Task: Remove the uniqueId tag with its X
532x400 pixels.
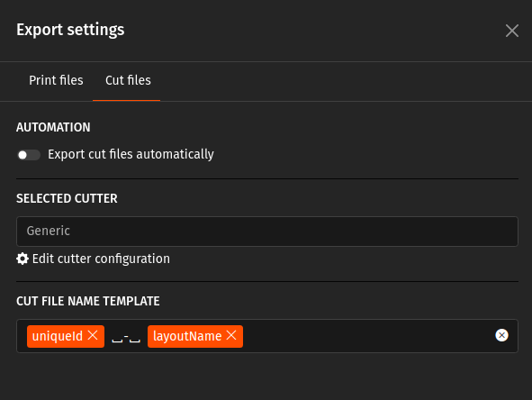Action: click(x=93, y=335)
